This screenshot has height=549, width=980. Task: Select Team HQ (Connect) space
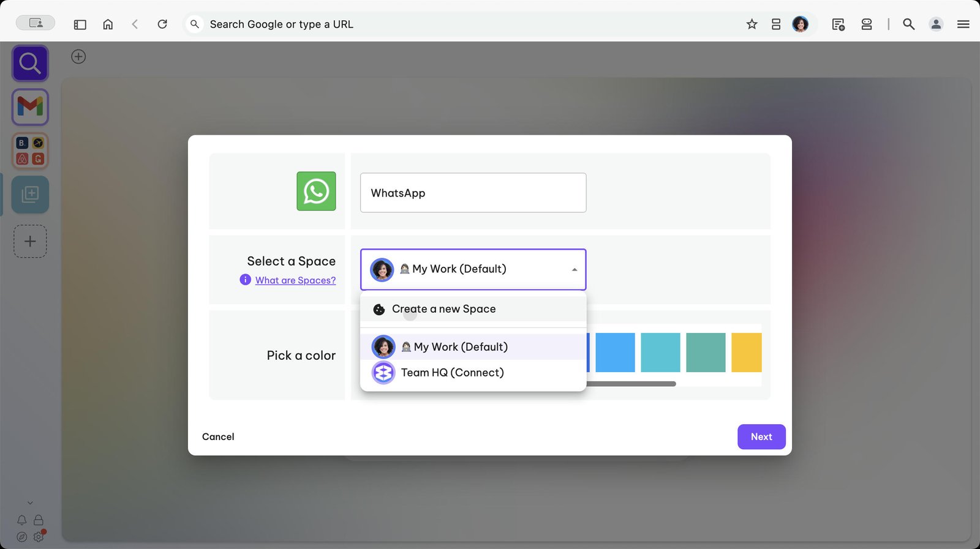coord(473,373)
